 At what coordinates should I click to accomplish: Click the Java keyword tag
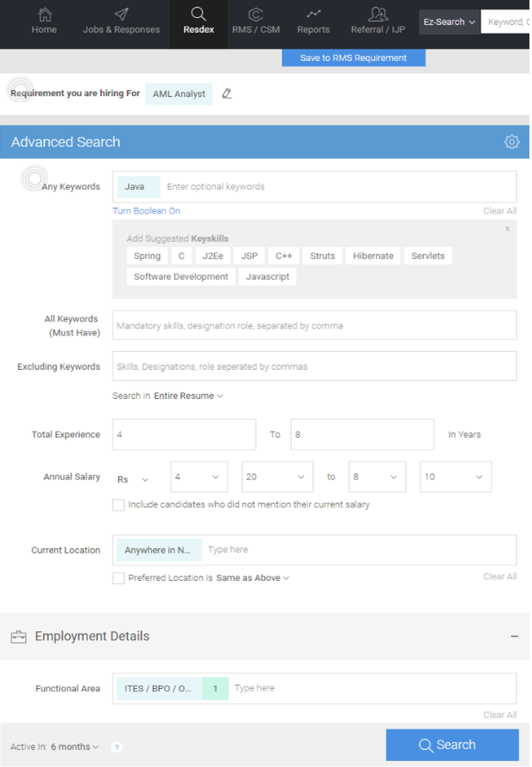pos(138,187)
